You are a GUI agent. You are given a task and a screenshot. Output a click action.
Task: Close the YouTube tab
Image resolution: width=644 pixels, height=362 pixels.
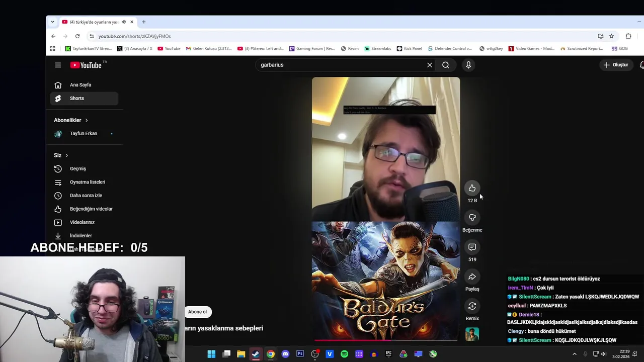(x=132, y=22)
